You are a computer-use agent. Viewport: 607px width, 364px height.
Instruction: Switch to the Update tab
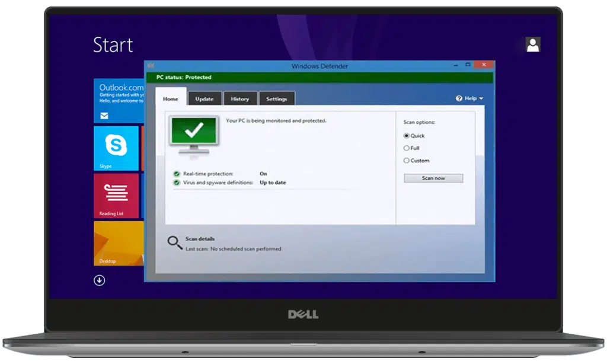pos(205,99)
